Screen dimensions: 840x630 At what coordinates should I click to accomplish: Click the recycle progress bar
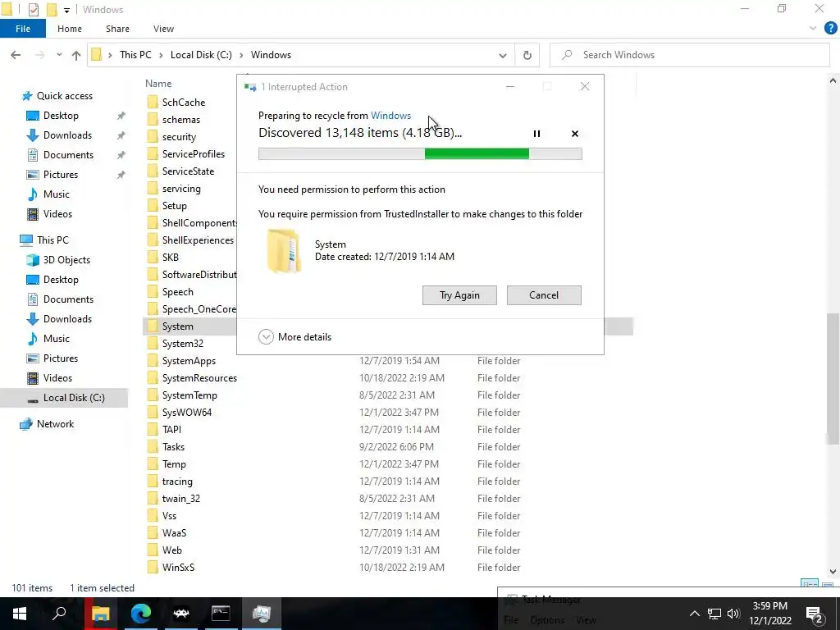click(420, 154)
